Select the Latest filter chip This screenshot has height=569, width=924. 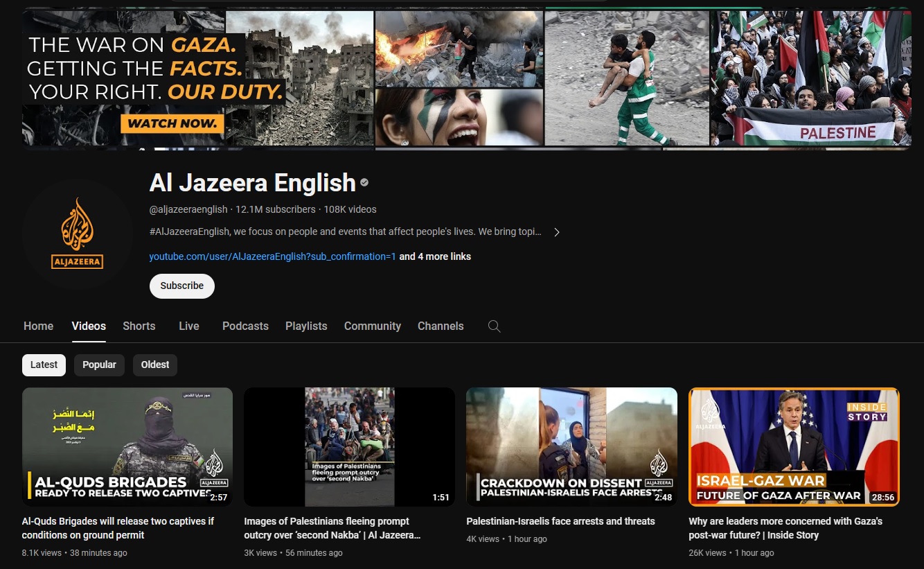point(44,365)
